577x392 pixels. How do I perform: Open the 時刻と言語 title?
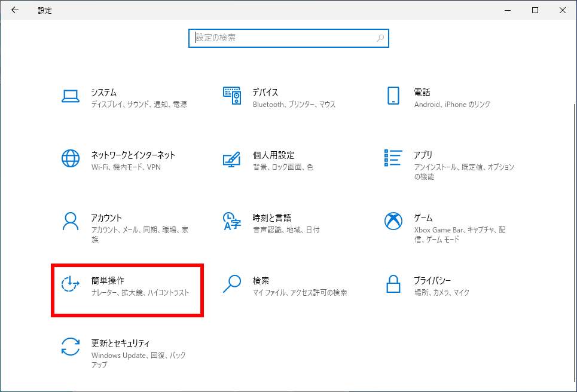[x=272, y=218]
